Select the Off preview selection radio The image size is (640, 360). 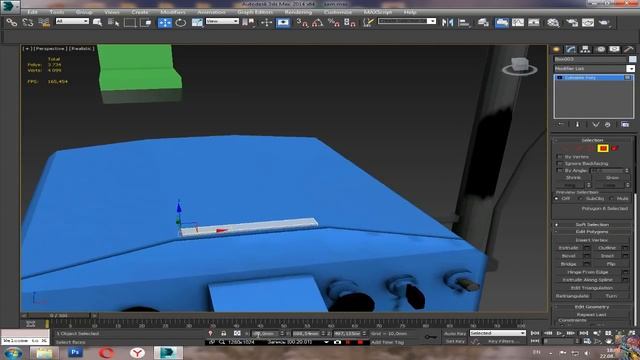pos(556,198)
